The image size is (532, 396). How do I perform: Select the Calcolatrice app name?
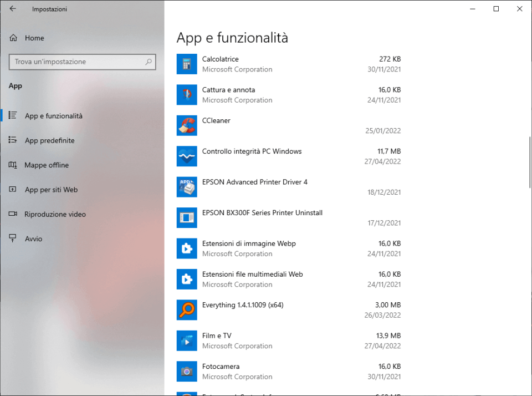point(220,59)
